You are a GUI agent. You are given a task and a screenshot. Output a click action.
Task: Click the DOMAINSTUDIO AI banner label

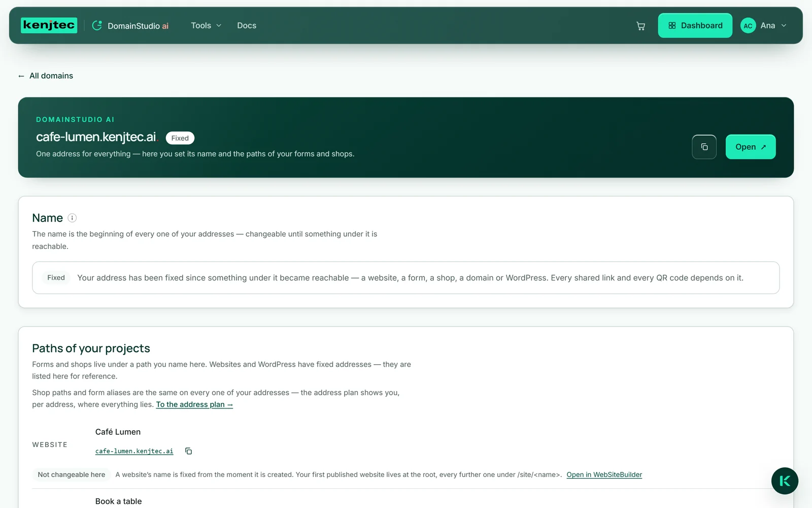point(75,119)
